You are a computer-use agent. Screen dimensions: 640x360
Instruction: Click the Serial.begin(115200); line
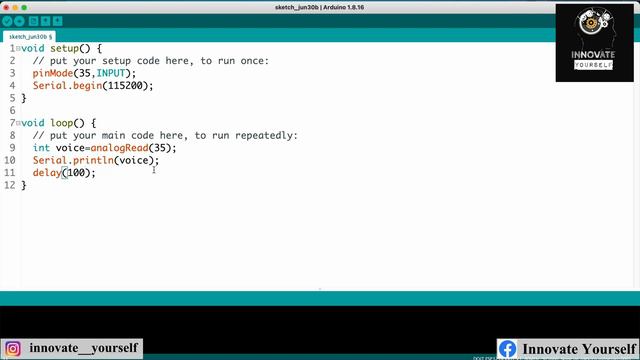point(93,86)
